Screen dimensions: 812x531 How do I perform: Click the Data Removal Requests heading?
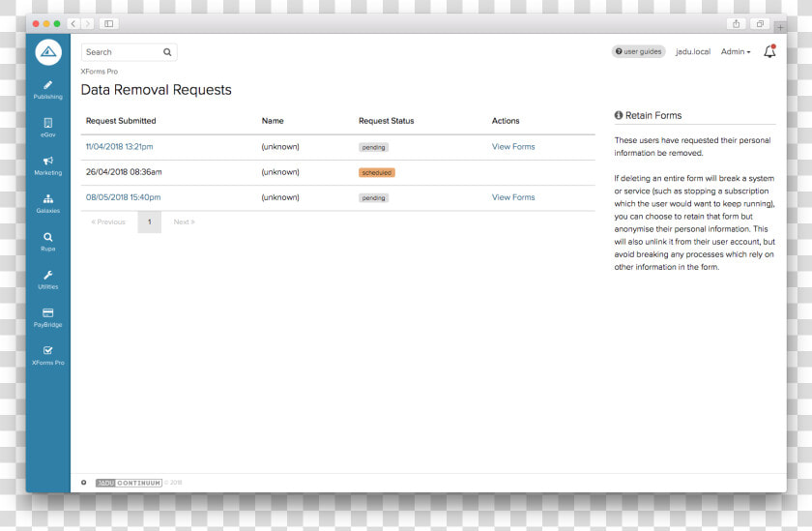pos(156,90)
